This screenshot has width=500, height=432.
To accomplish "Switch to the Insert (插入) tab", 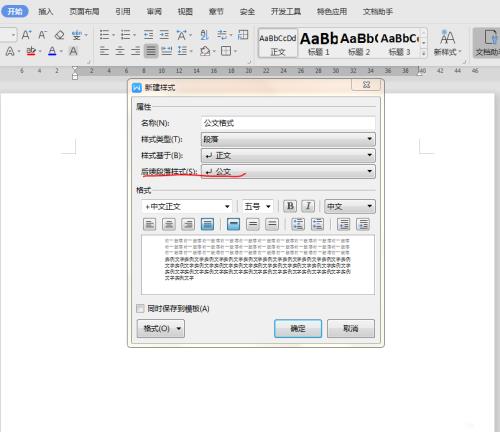I will tap(46, 12).
